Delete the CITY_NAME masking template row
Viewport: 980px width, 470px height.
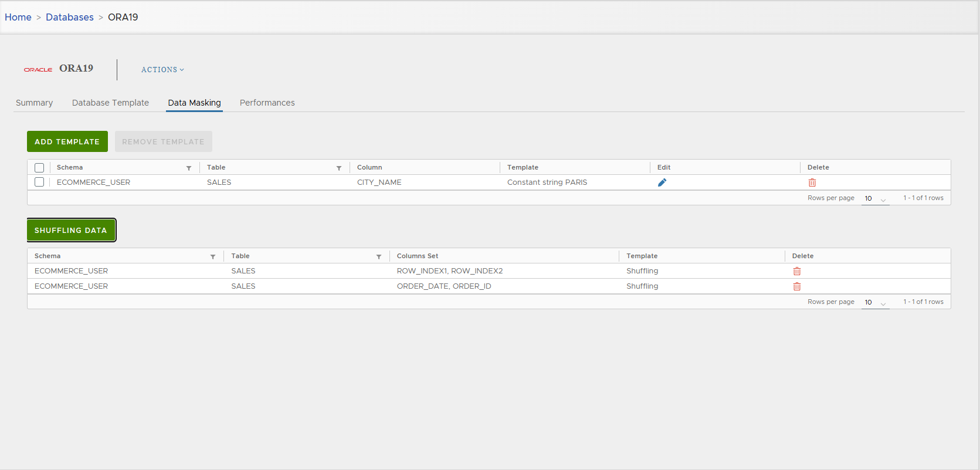812,182
